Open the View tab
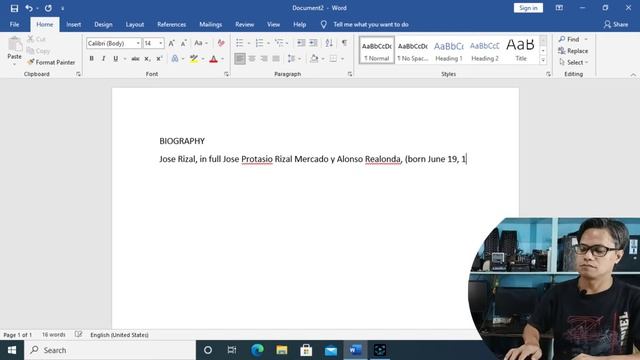640x360 pixels. [273, 24]
